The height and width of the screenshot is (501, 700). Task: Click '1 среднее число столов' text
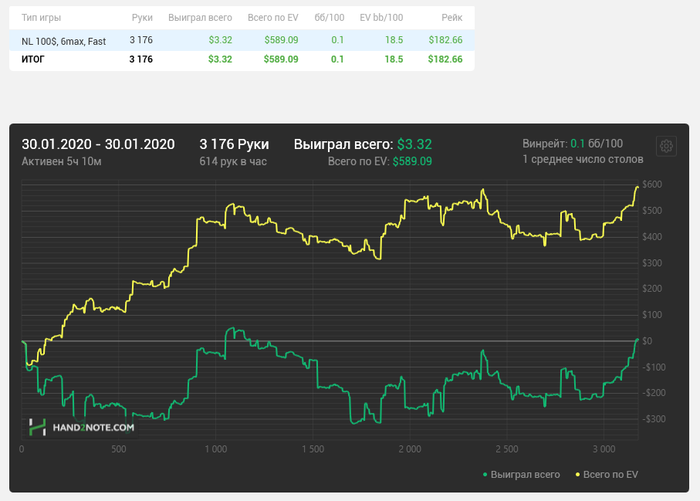[583, 159]
